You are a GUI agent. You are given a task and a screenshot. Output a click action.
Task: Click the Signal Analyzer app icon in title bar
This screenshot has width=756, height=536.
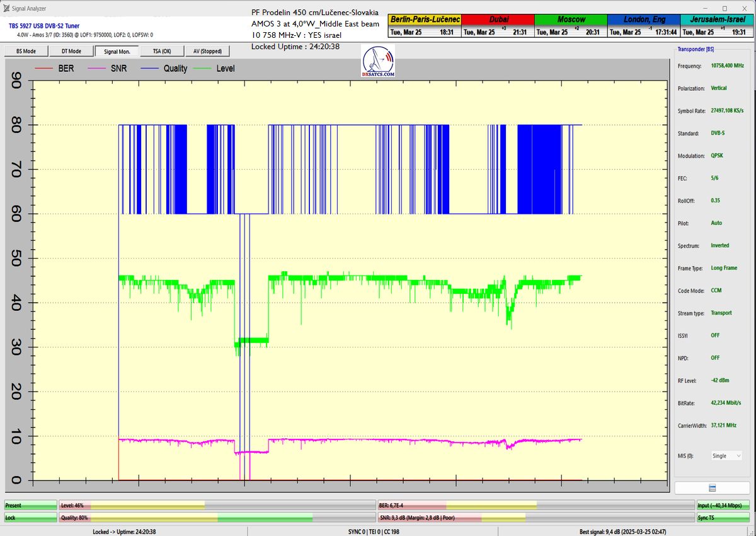click(6, 9)
